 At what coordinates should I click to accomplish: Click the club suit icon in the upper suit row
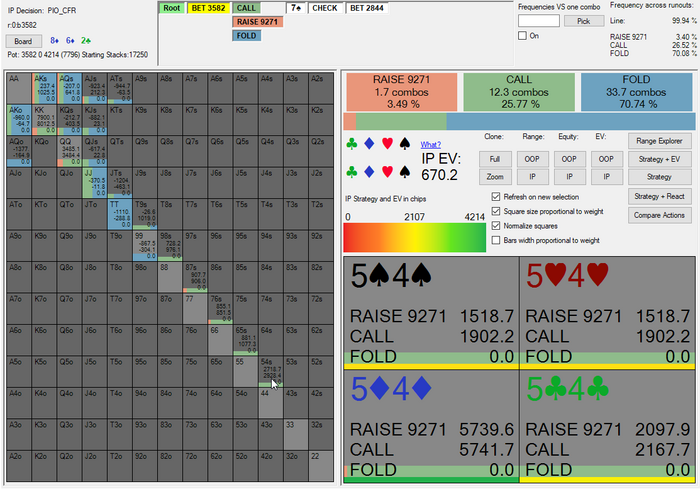tap(352, 144)
